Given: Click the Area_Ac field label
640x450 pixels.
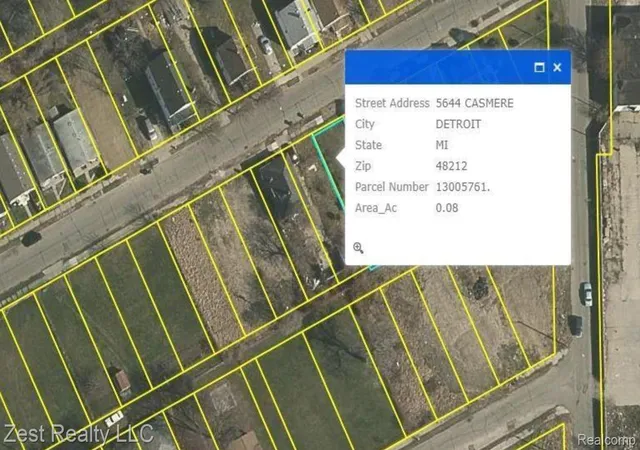Looking at the screenshot, I should click(x=376, y=208).
